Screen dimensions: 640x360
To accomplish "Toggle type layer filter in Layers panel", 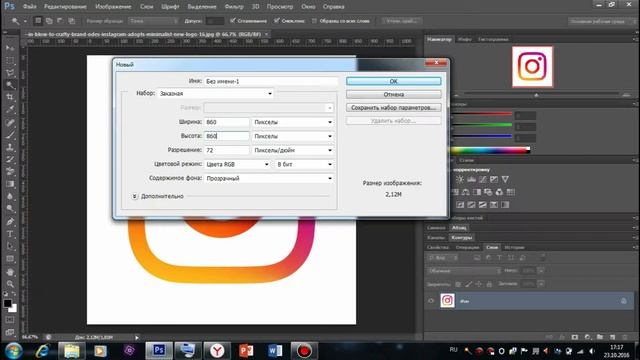I will [x=500, y=258].
